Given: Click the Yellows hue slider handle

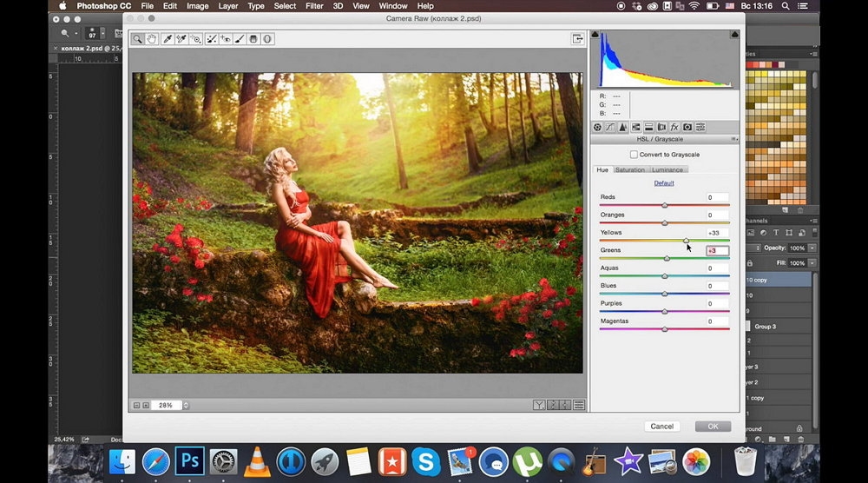Looking at the screenshot, I should coord(686,241).
